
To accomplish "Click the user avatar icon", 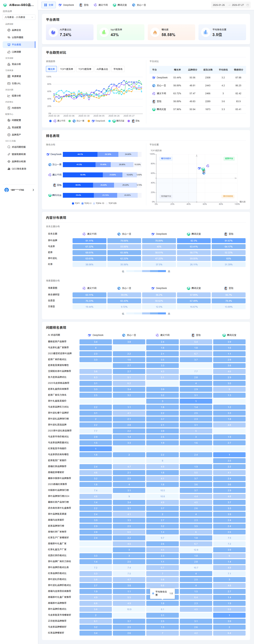I will click(x=6, y=190).
